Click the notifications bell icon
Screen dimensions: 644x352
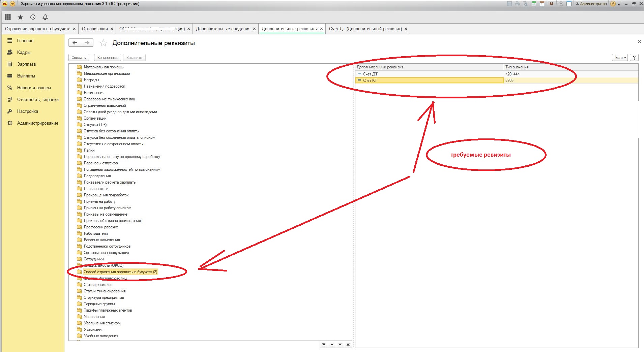pos(45,17)
